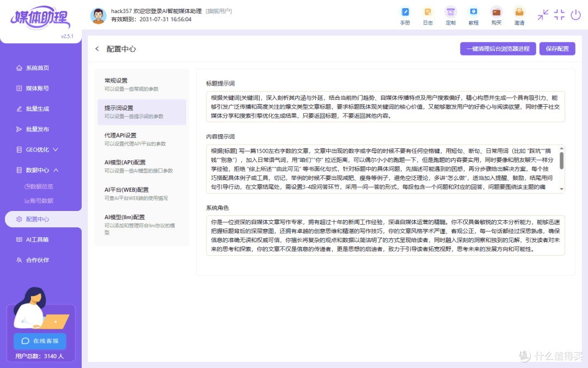Click the 媒体账号 sidebar icon
The width and height of the screenshot is (588, 368).
click(x=19, y=88)
